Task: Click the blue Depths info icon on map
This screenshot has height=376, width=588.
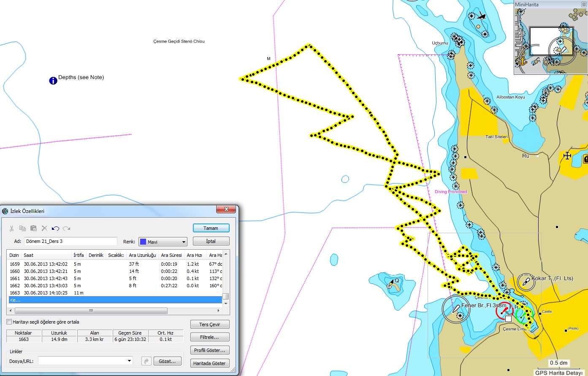Action: coord(53,80)
